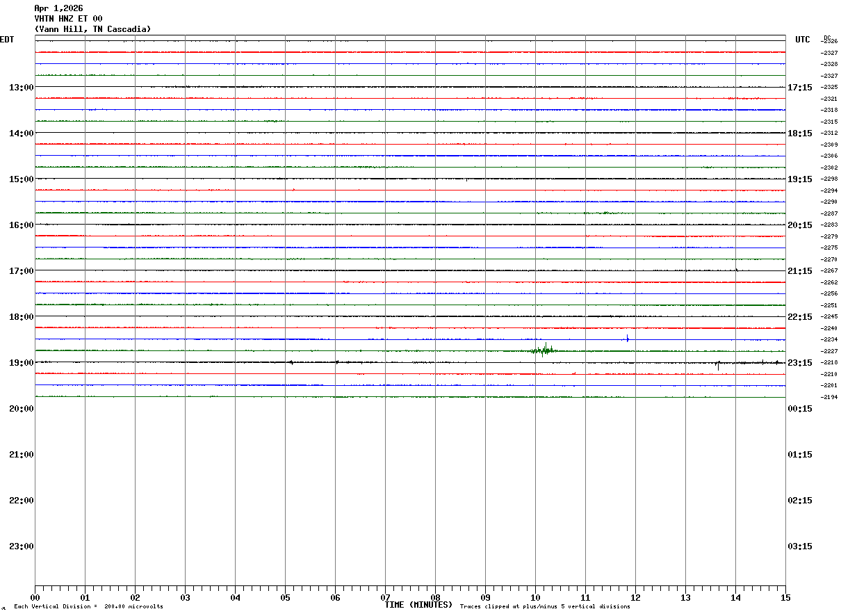The height and width of the screenshot is (616, 841).
Task: Click the -2275 DC offset value
Action: click(x=830, y=248)
